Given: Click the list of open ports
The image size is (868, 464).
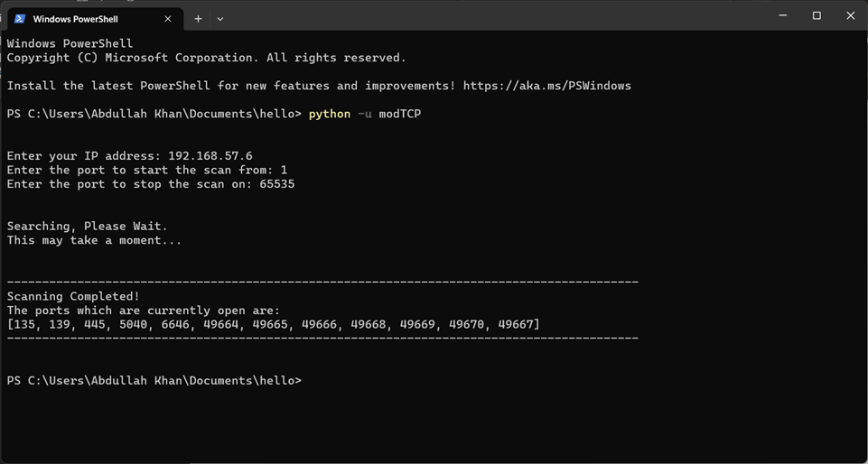Looking at the screenshot, I should point(273,324).
